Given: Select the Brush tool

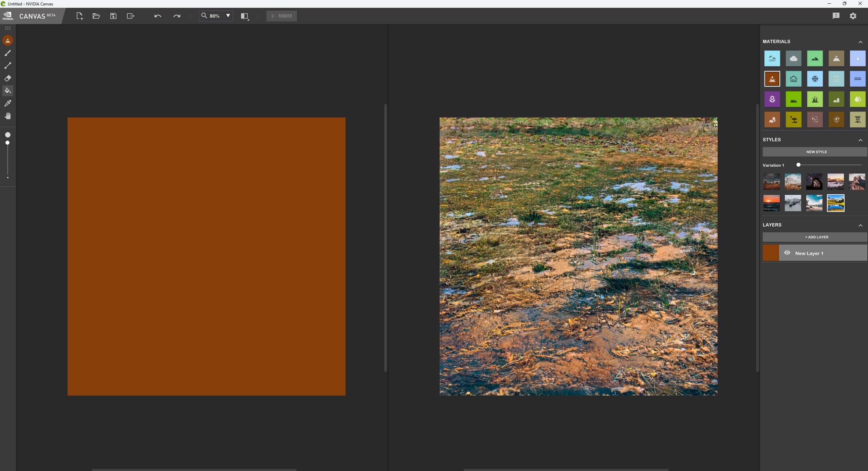Looking at the screenshot, I should [8, 53].
